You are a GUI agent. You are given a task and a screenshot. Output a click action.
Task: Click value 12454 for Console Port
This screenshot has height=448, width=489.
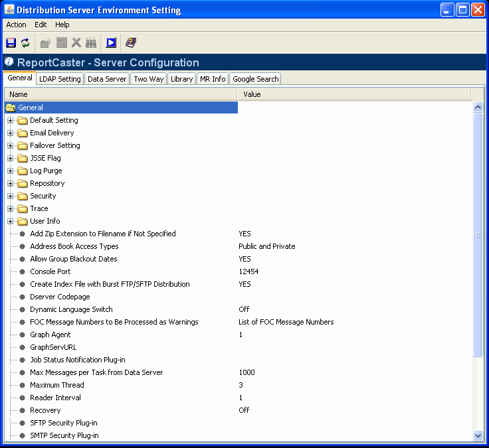point(248,271)
